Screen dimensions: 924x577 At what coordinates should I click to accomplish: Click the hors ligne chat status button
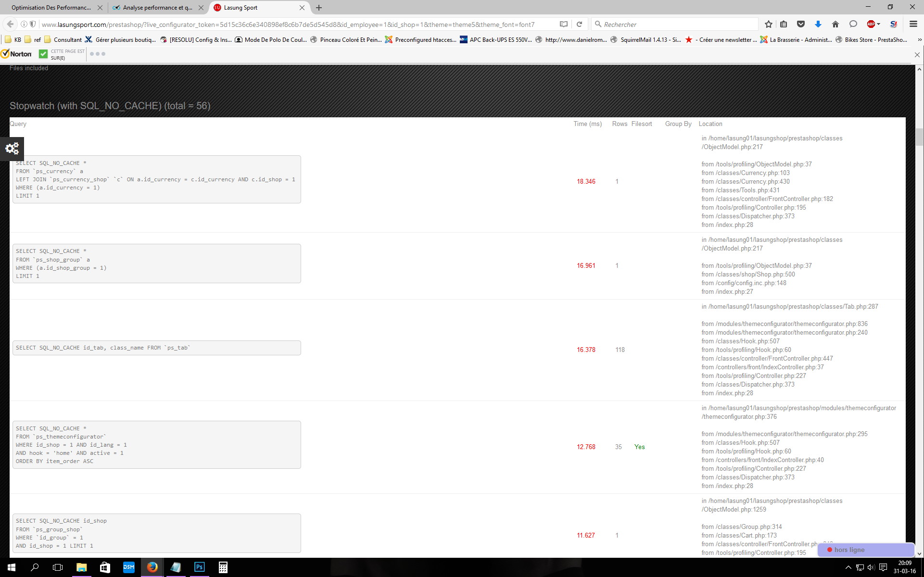click(x=866, y=550)
